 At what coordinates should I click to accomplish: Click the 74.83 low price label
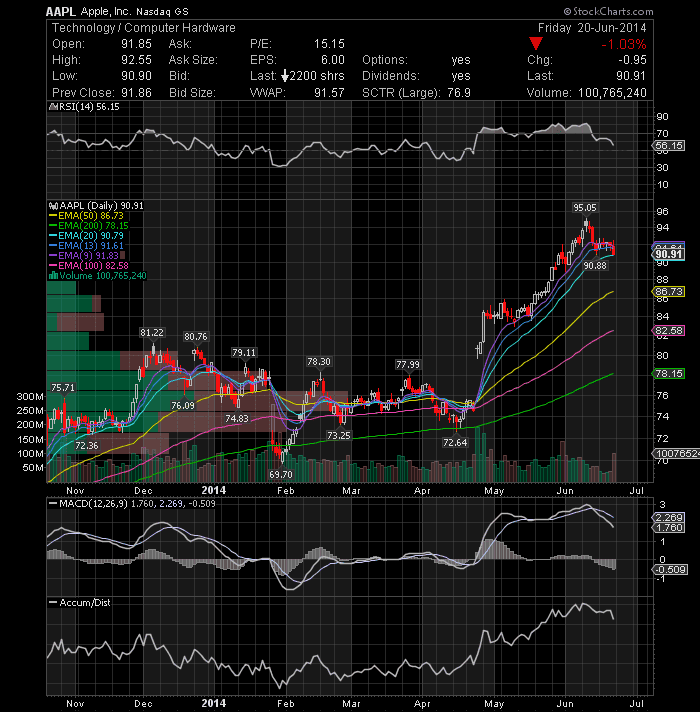(237, 418)
